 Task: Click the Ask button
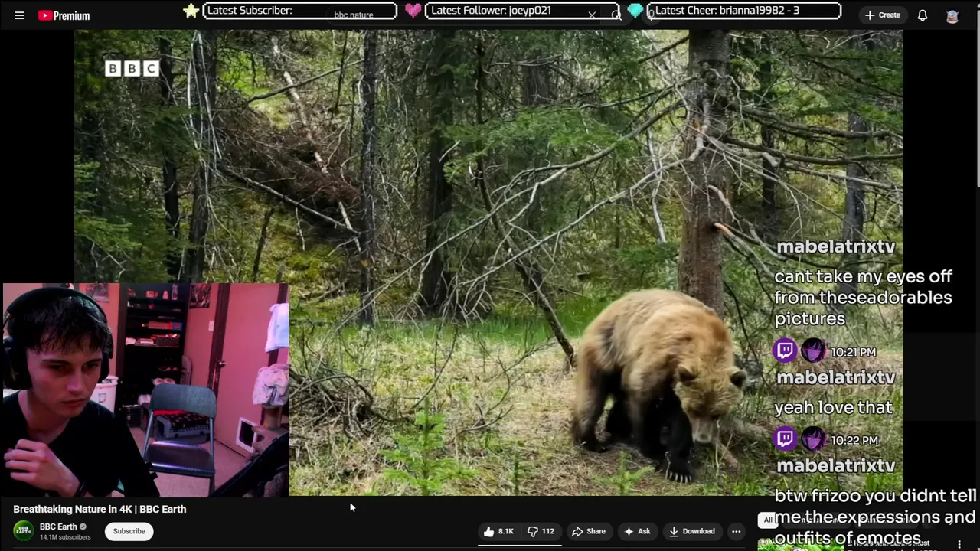(x=637, y=531)
